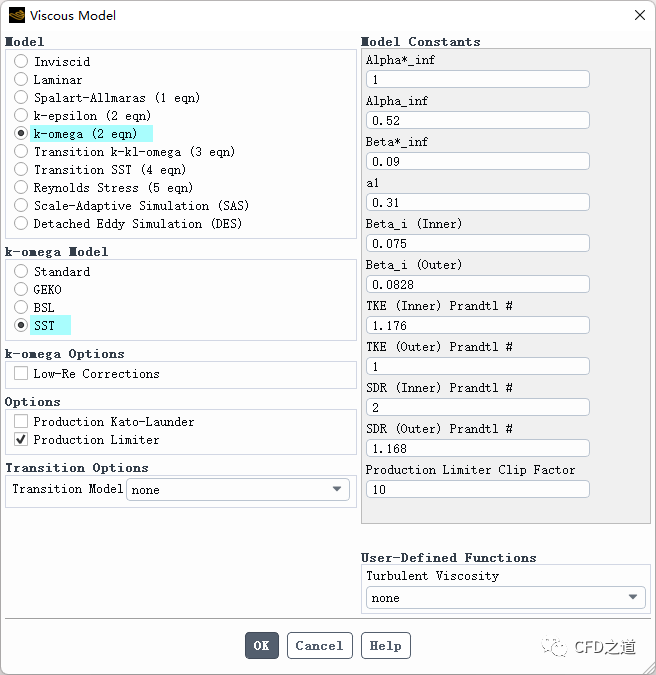This screenshot has height=675, width=656.
Task: Edit the Alpha_inf value 0.52
Action: point(477,120)
